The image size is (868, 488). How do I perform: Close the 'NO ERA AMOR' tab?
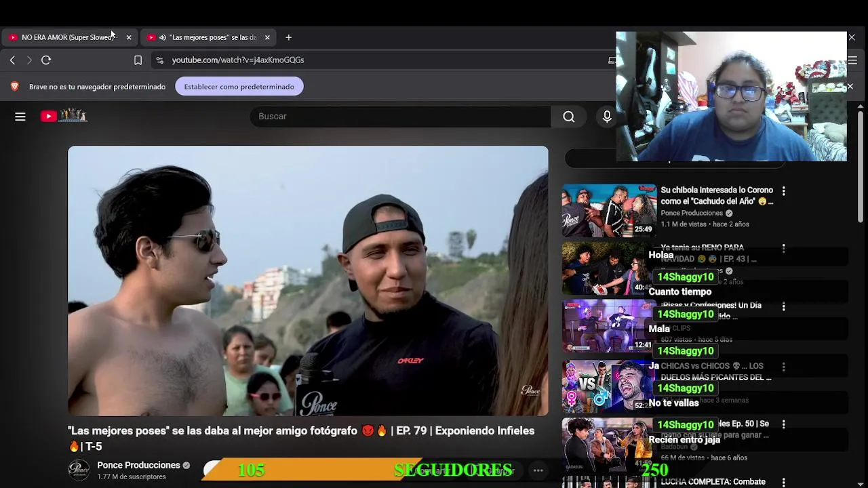129,37
